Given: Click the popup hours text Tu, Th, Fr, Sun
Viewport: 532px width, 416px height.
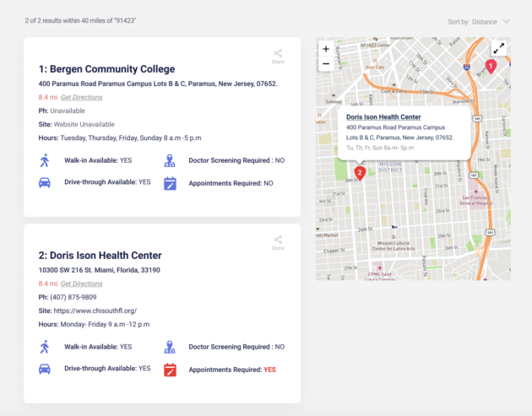Looking at the screenshot, I should [380, 148].
